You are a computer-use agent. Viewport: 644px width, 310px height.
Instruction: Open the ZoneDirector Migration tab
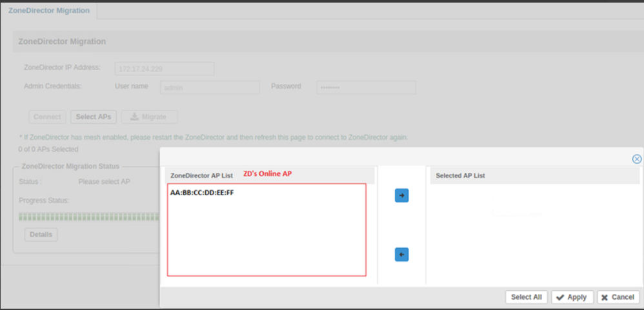49,11
